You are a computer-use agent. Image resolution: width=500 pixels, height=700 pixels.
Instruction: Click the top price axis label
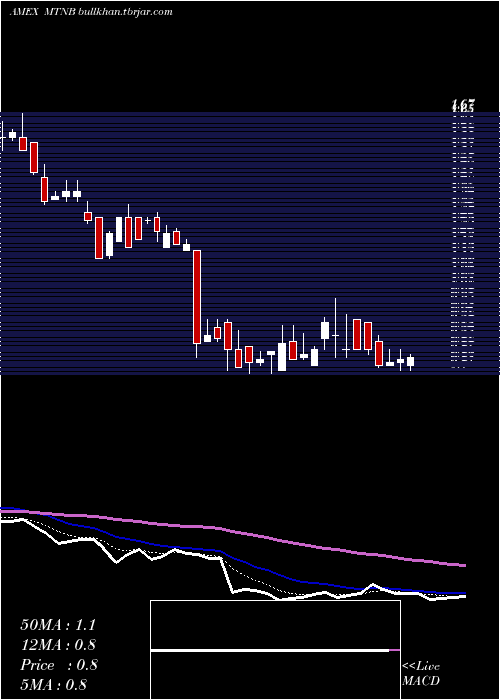463,106
